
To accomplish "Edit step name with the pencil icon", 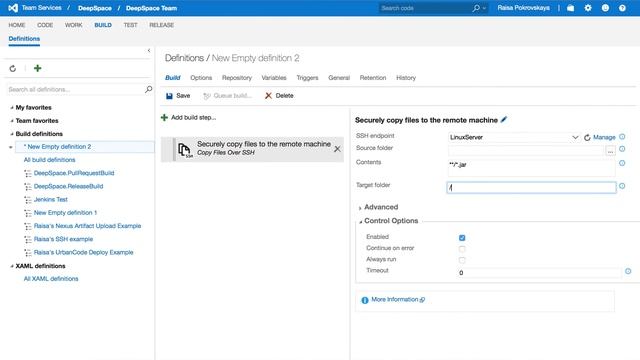I will 504,120.
